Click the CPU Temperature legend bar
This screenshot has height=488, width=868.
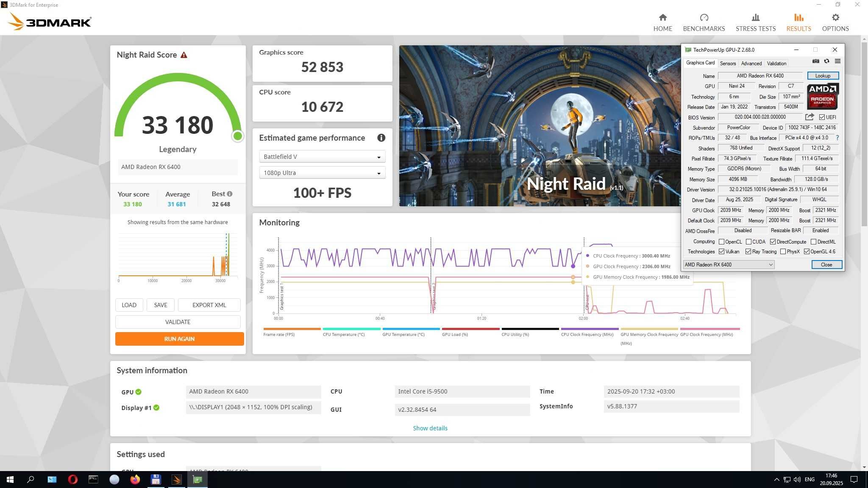(x=351, y=329)
